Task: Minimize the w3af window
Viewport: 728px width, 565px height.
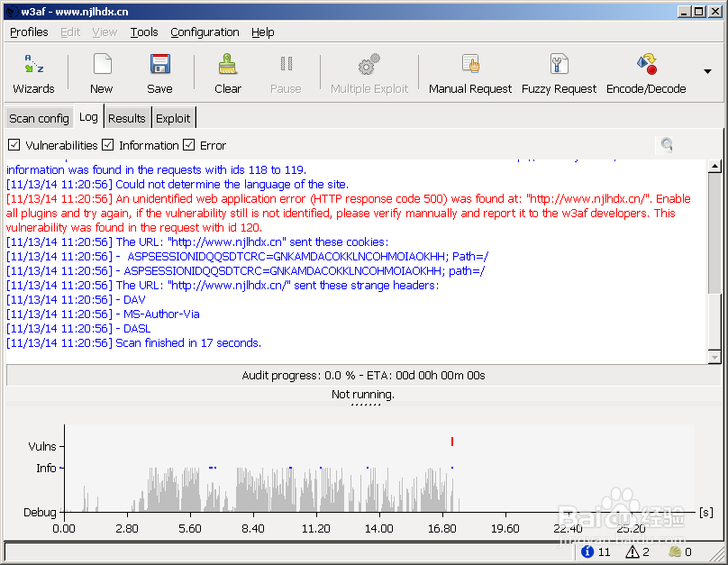Action: (x=683, y=12)
